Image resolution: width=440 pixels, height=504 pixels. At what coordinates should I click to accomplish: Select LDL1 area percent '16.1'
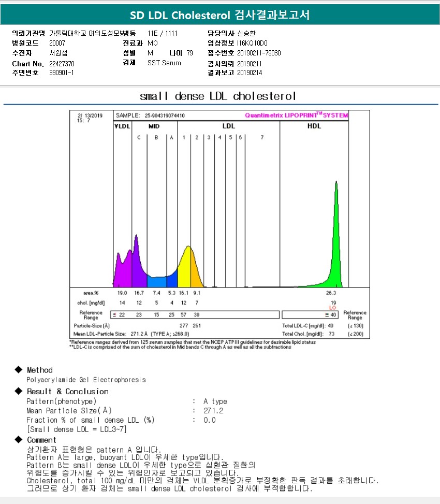click(x=183, y=293)
